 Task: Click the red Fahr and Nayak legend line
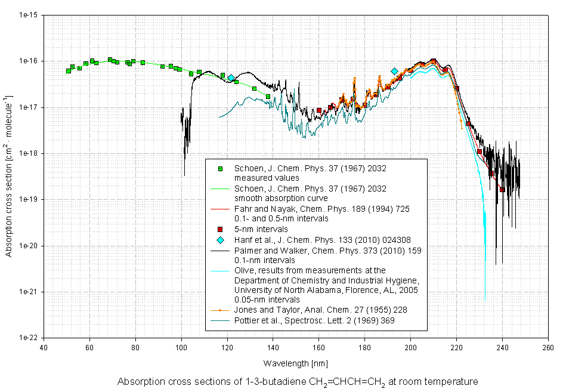coord(220,209)
